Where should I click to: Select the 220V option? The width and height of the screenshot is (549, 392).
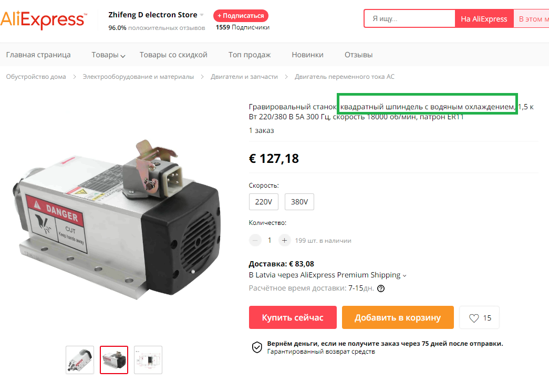pyautogui.click(x=264, y=202)
